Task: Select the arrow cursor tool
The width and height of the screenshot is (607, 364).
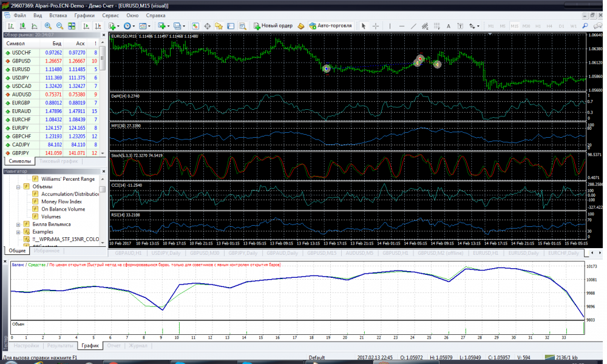Action: 363,26
